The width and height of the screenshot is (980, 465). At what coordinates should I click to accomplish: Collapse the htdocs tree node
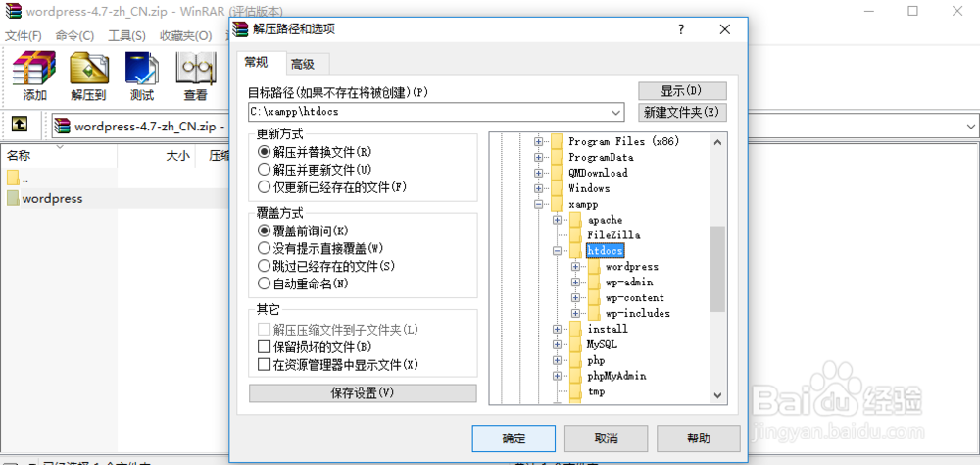click(557, 250)
